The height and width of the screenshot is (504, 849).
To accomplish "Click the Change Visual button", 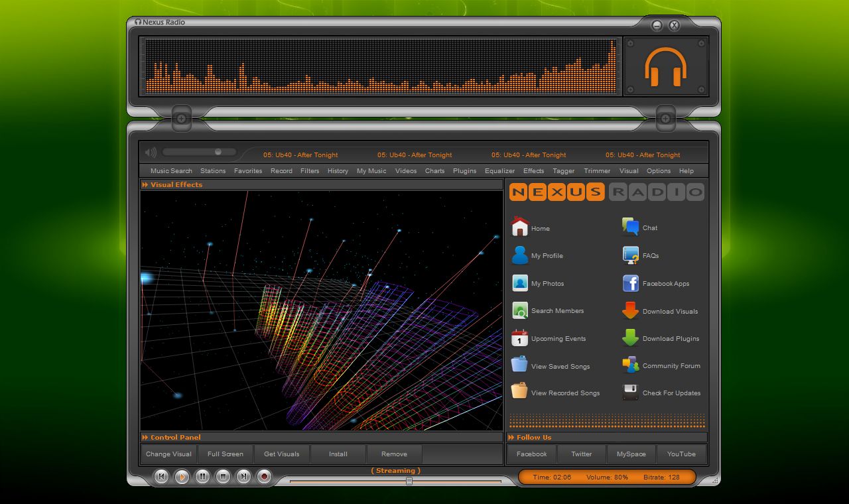I will [x=168, y=454].
